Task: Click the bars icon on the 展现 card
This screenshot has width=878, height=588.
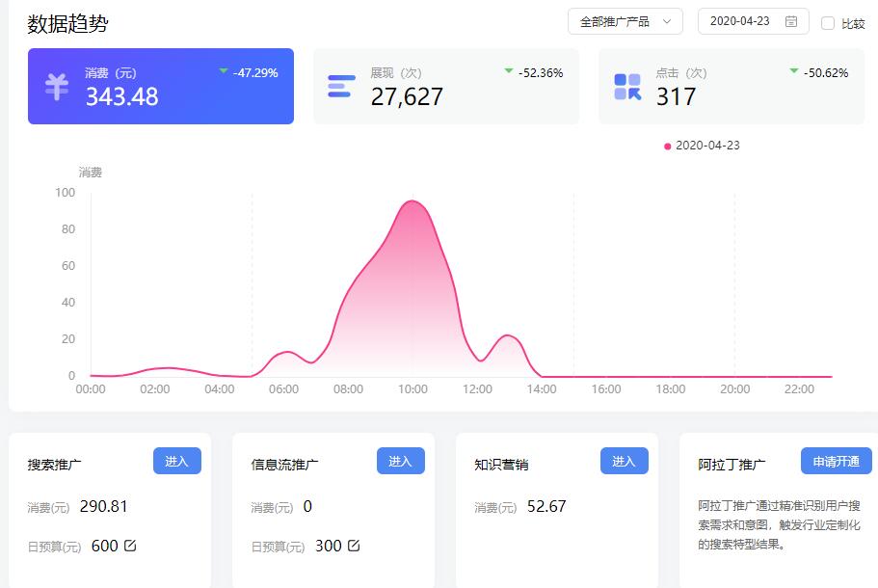Action: tap(339, 86)
